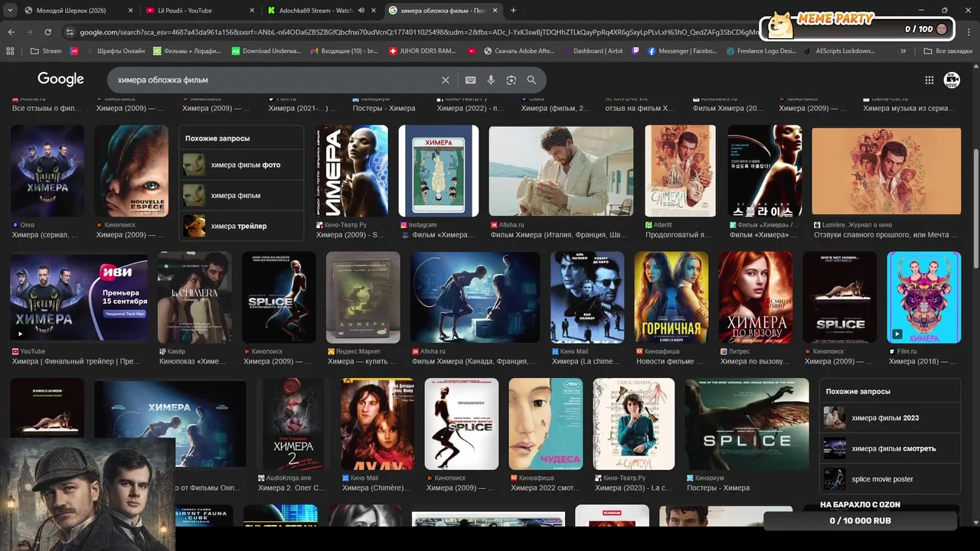Open the pink LIVE bookmark icon
The image size is (980, 551).
click(x=74, y=51)
